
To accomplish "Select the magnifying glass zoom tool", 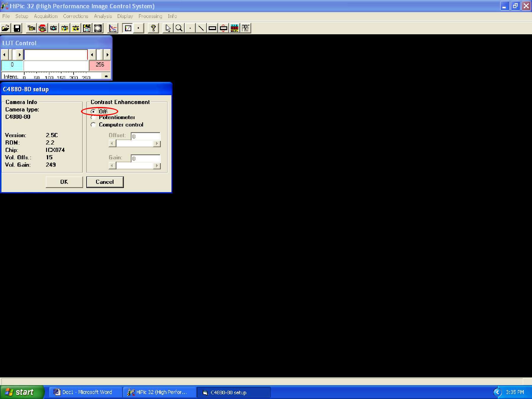I will coord(179,28).
